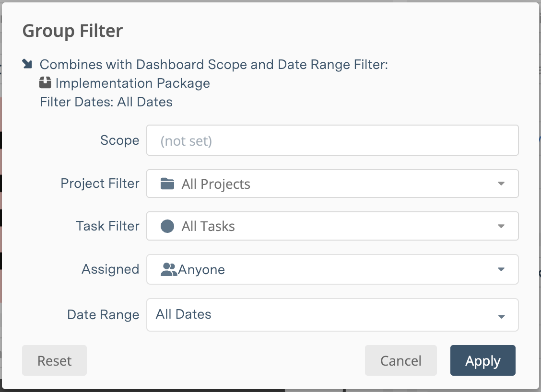Click the chevron on the Project Filter dropdown
Viewport: 541px width, 392px height.
(502, 184)
